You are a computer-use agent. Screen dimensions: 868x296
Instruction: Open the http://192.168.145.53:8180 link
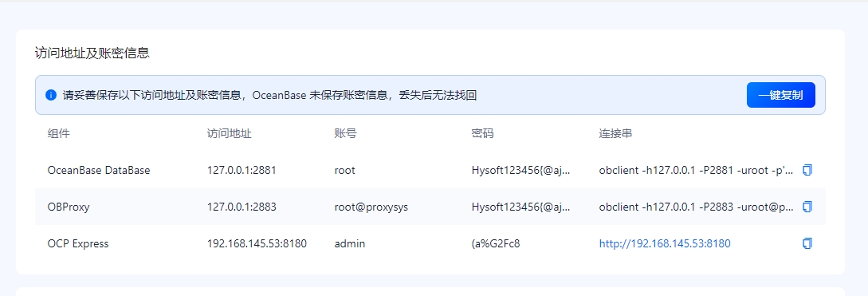(665, 243)
